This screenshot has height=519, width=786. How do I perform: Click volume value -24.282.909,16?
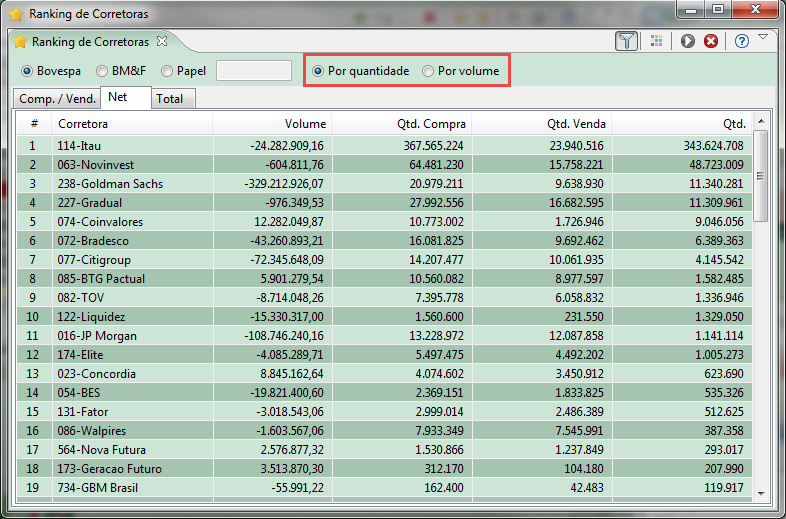tap(287, 146)
